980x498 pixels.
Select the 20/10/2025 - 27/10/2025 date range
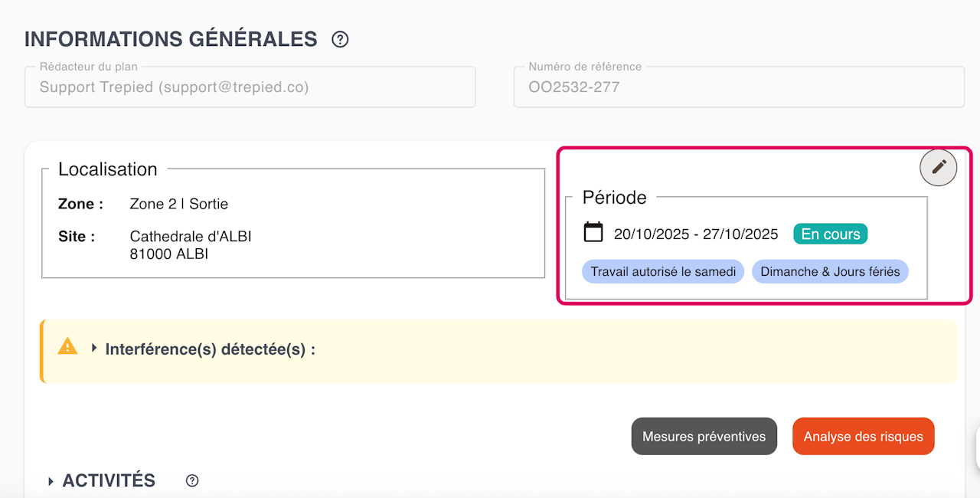coord(696,234)
